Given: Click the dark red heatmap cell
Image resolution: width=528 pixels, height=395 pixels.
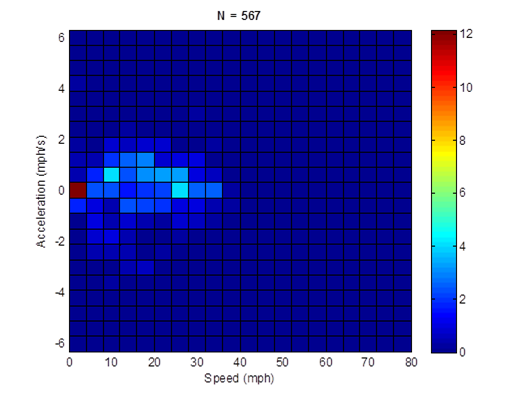Looking at the screenshot, I should (x=78, y=190).
